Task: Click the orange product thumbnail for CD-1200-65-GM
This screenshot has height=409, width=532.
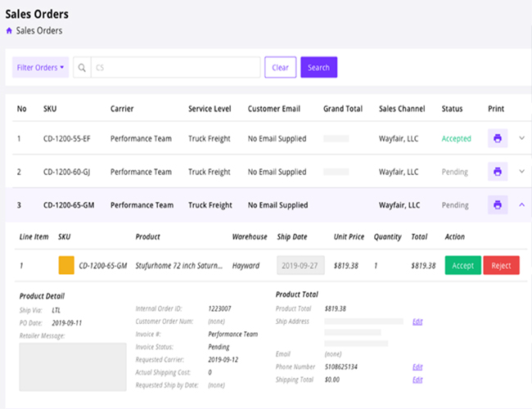Action: click(x=66, y=265)
